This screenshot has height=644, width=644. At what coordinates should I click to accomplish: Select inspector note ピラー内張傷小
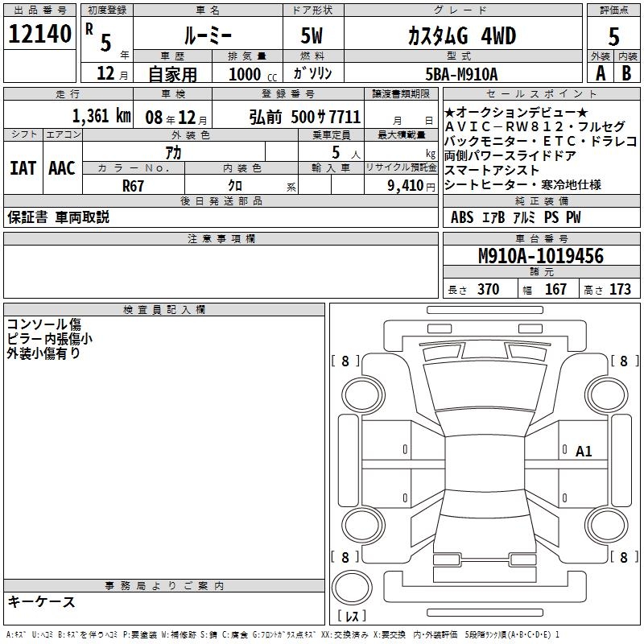tap(49, 339)
